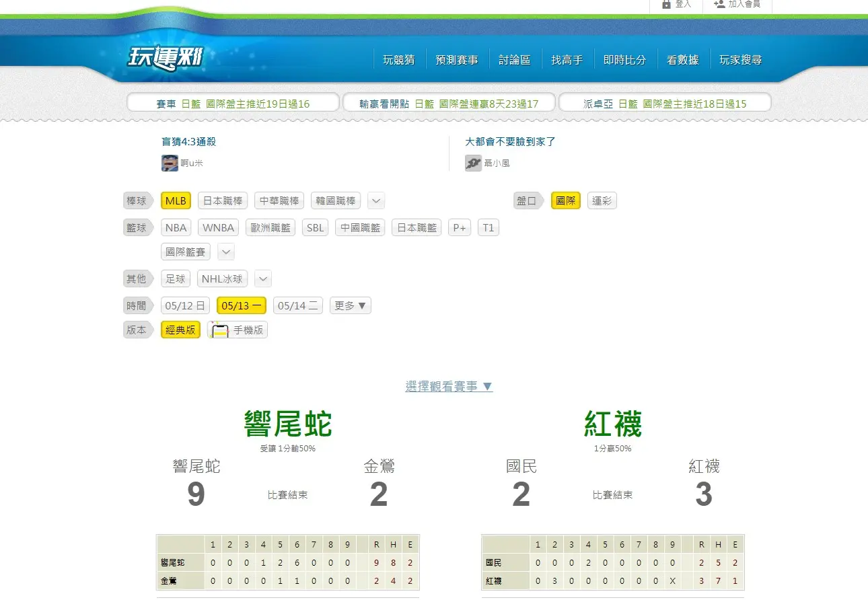Select the 05/14 二 date filter

point(297,305)
